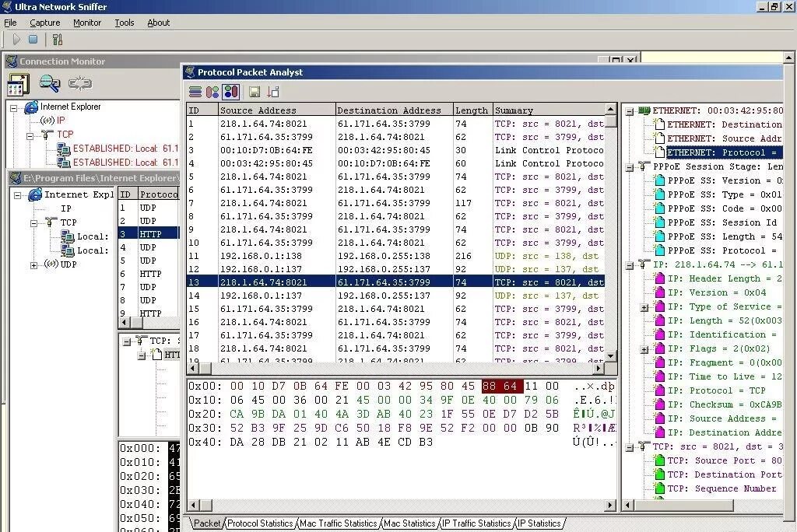This screenshot has width=797, height=532.
Task: Open the About menu
Action: [158, 23]
